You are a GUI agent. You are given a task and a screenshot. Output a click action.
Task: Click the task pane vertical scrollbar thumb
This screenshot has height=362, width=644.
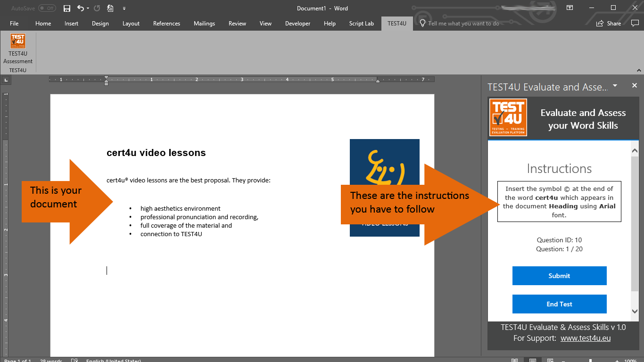[x=635, y=224]
